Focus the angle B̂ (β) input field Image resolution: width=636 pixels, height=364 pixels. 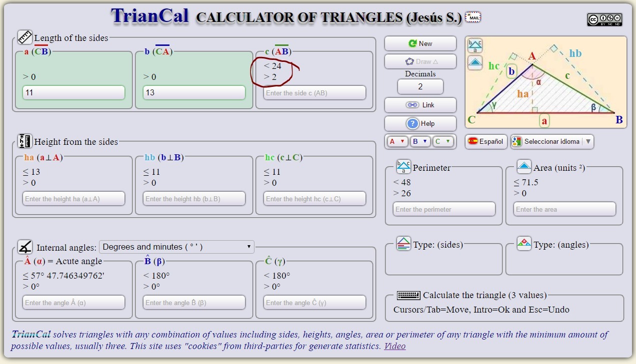tap(194, 303)
